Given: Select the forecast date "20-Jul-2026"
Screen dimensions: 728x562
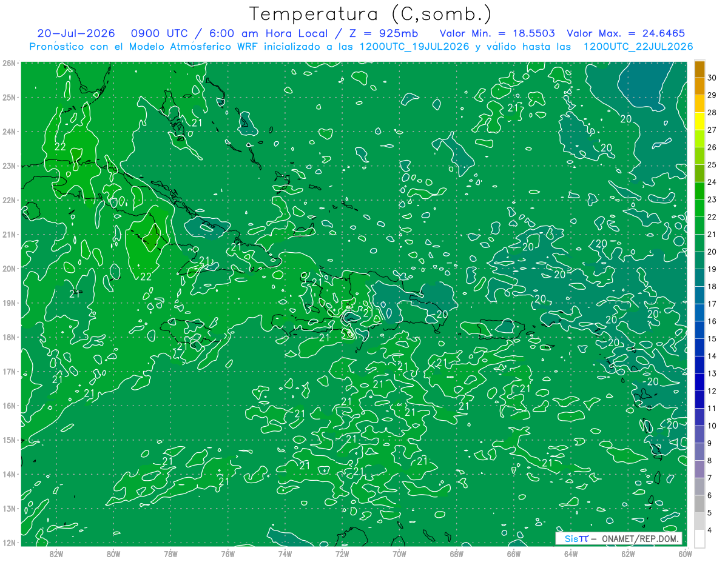Looking at the screenshot, I should [75, 33].
